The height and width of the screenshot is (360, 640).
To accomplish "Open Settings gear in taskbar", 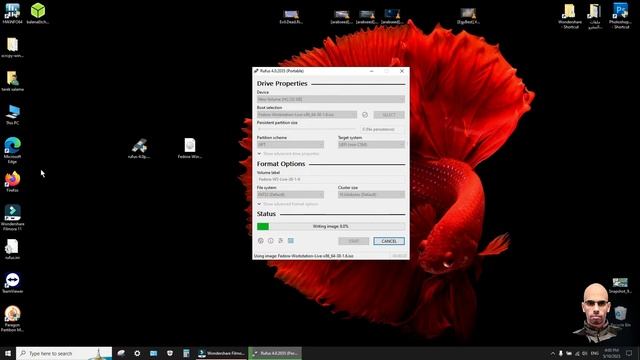I will pyautogui.click(x=137, y=353).
